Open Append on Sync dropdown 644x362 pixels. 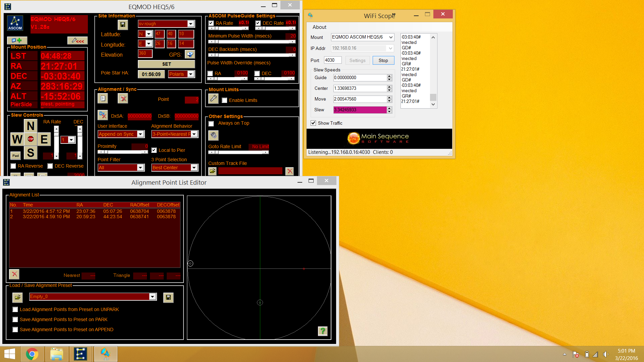point(141,134)
